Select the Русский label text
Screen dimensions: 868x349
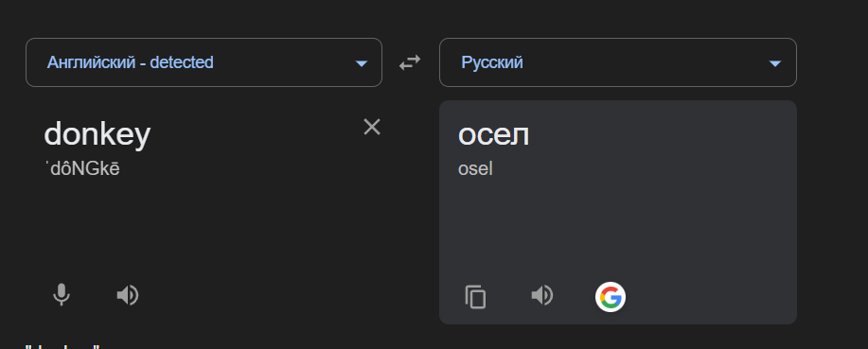(x=492, y=62)
